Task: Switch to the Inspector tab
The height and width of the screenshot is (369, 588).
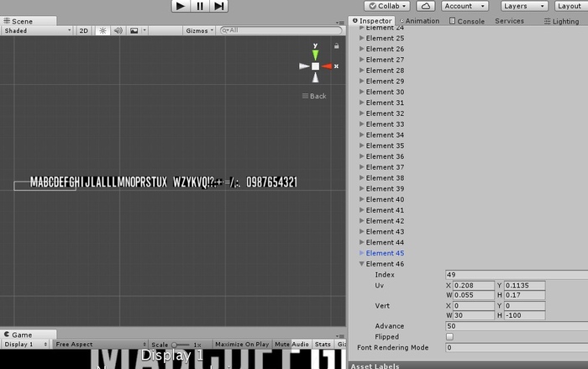Action: click(371, 21)
